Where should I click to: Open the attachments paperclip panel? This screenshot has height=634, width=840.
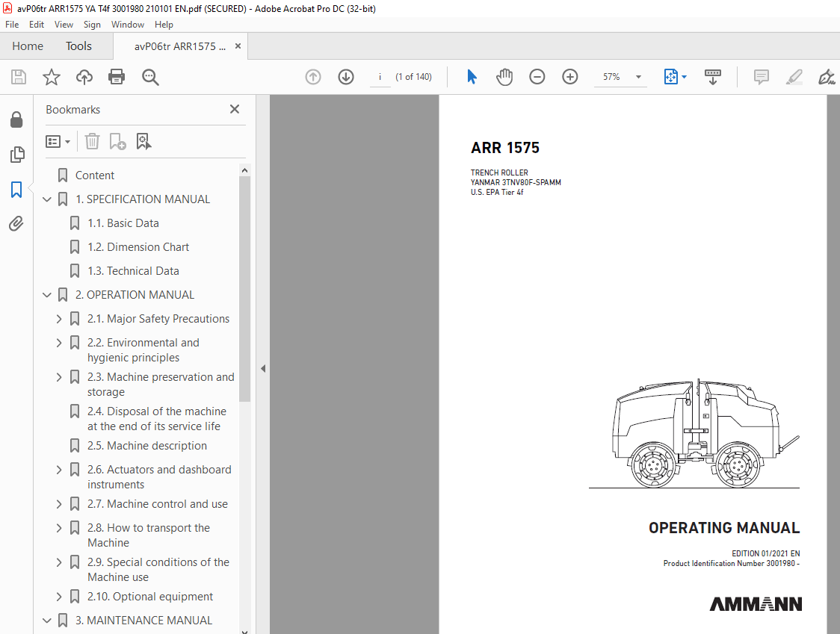[16, 224]
